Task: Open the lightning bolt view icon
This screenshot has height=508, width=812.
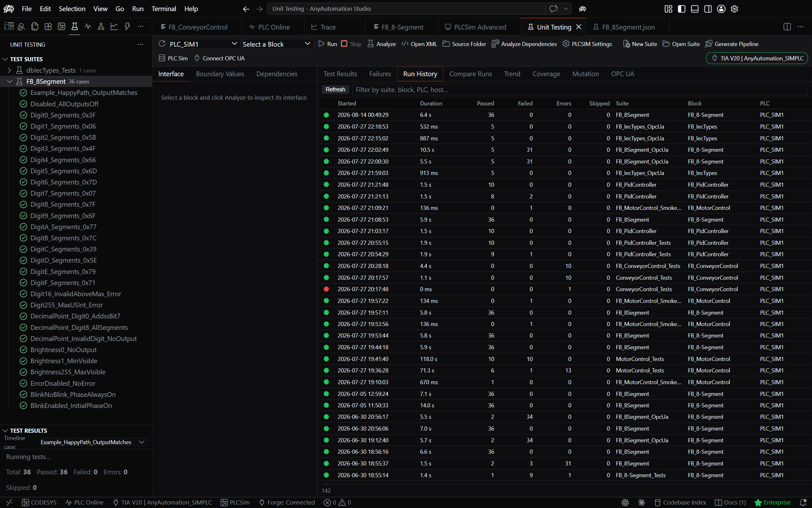Action: [x=127, y=27]
